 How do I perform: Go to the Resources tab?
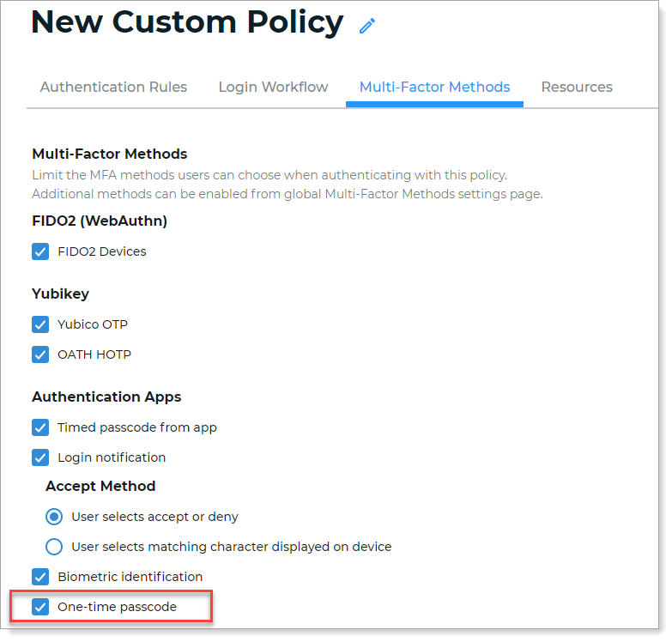coord(577,87)
